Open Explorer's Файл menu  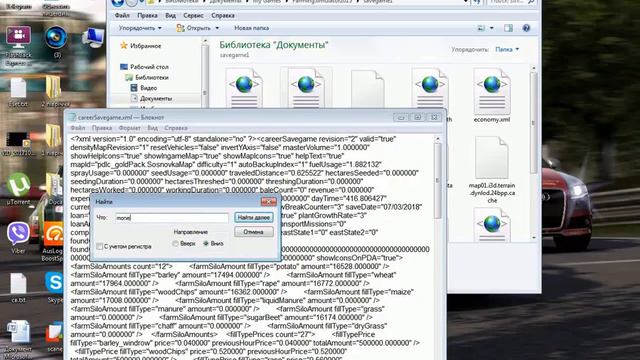(122, 16)
